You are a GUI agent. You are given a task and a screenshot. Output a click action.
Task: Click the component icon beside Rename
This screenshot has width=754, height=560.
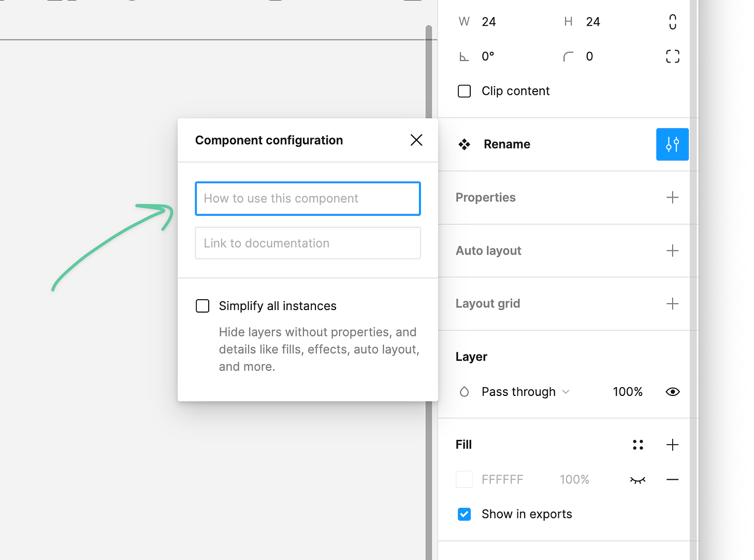pyautogui.click(x=465, y=144)
